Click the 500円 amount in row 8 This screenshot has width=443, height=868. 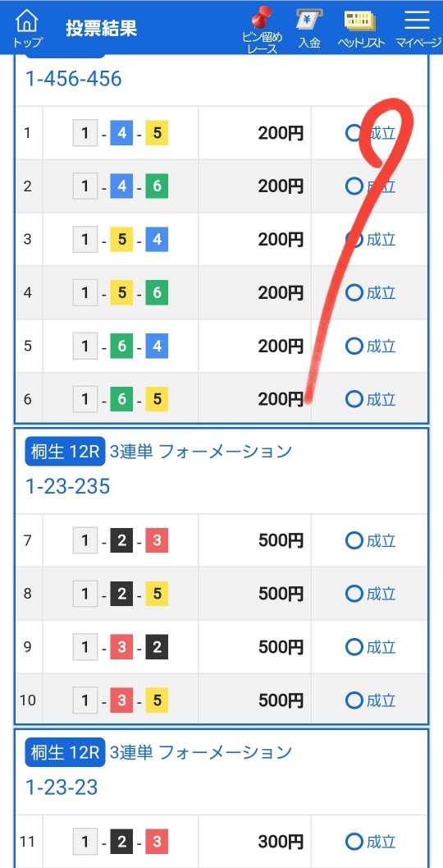(281, 594)
